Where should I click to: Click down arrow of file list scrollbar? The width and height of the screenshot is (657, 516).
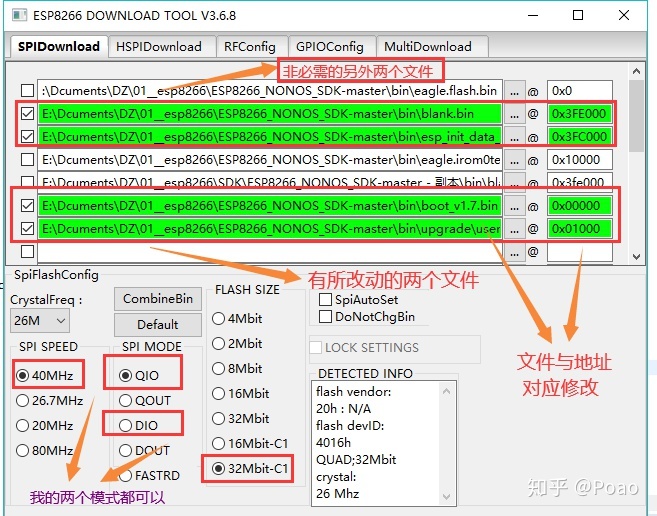coord(636,257)
